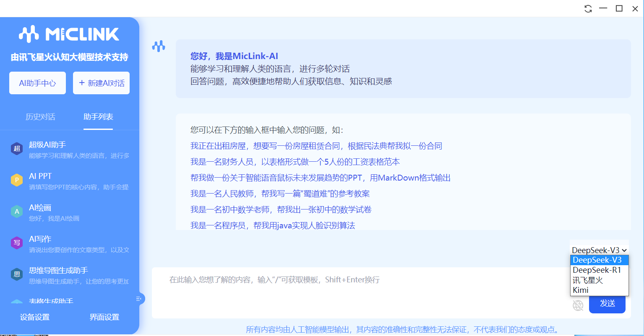Click the 发送 send button
The height and width of the screenshot is (336, 644).
[607, 303]
